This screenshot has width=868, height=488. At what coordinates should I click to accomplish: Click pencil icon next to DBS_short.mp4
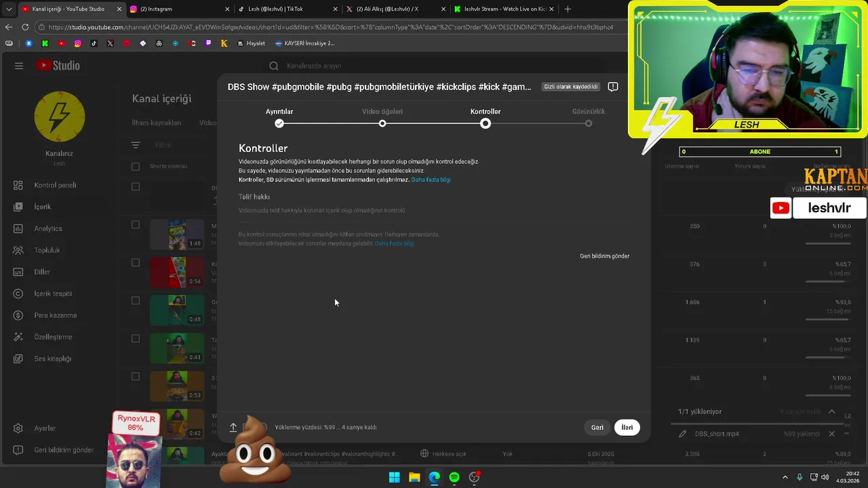(683, 434)
